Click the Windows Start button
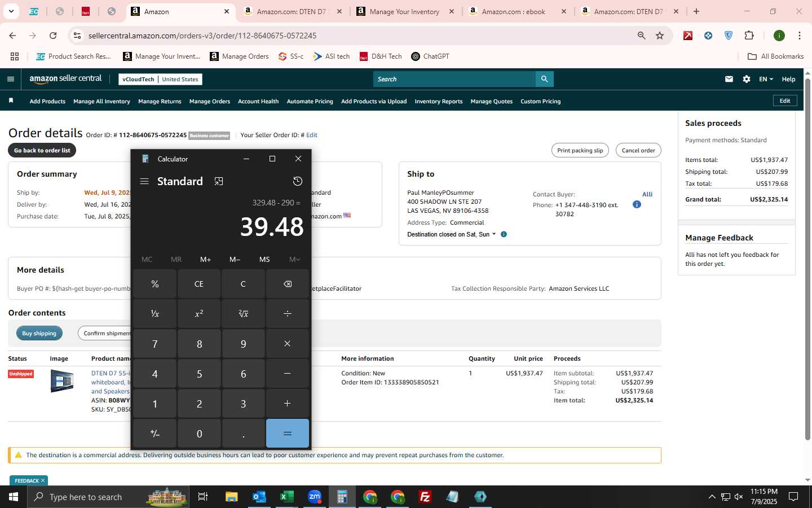The width and height of the screenshot is (812, 508). pos(14,497)
